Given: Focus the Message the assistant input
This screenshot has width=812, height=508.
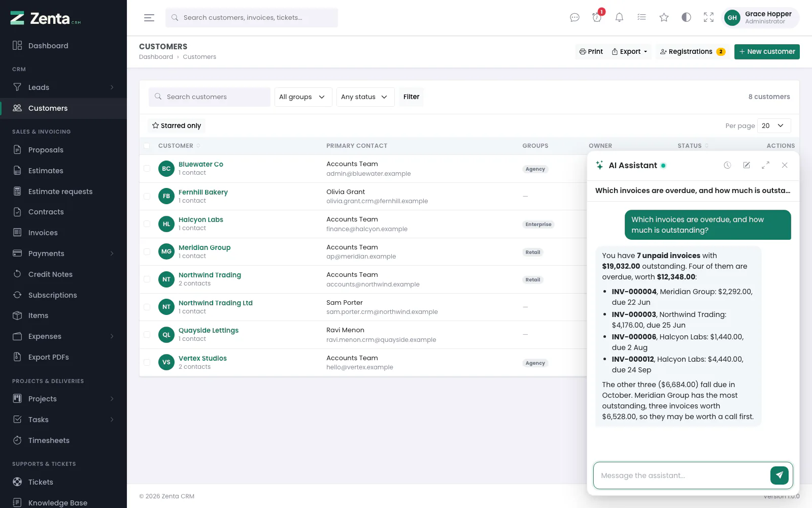Looking at the screenshot, I should pyautogui.click(x=682, y=475).
